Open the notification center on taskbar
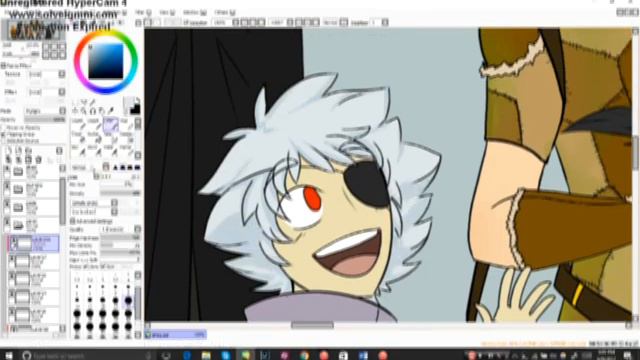 pyautogui.click(x=628, y=355)
